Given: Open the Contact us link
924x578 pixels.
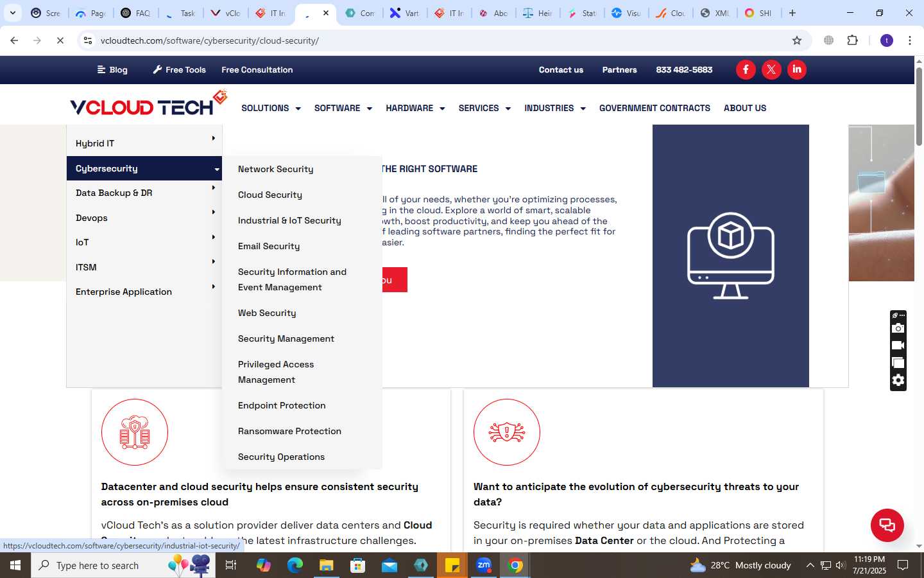Looking at the screenshot, I should [561, 70].
